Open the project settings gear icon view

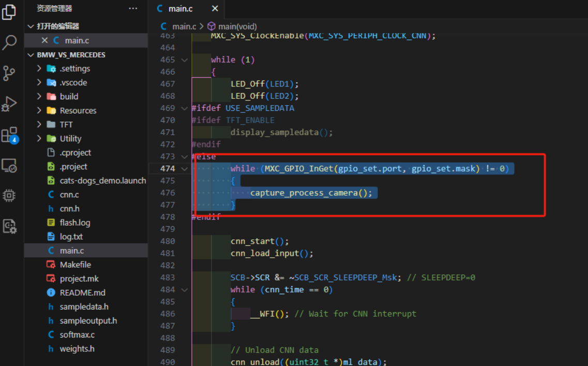(9, 226)
